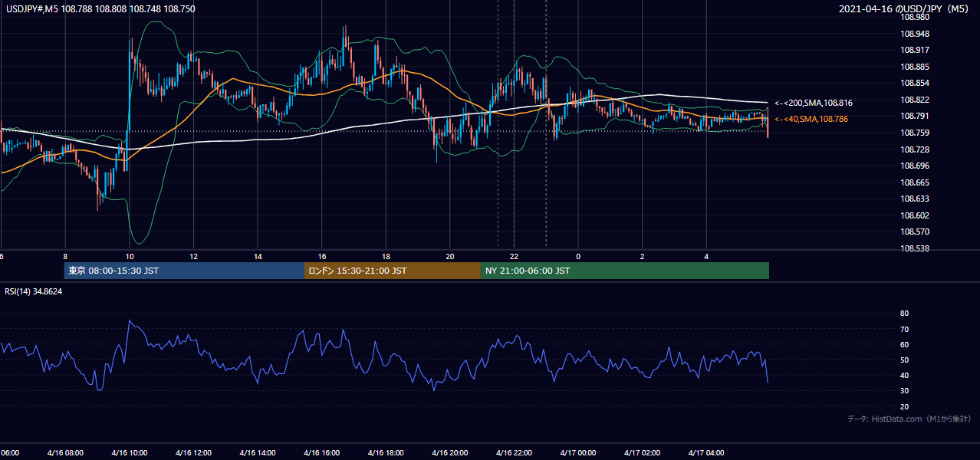Click the bottom date label 4/16 12:00
980x460 pixels.
[x=193, y=452]
